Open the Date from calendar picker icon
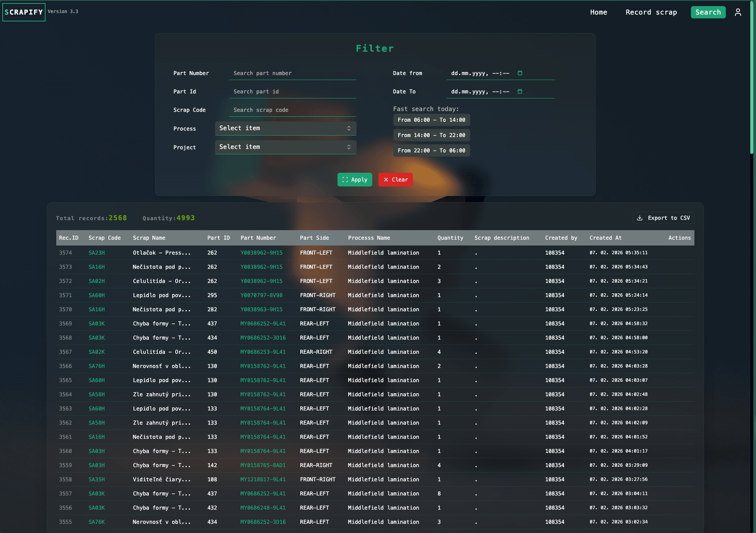 pos(520,73)
